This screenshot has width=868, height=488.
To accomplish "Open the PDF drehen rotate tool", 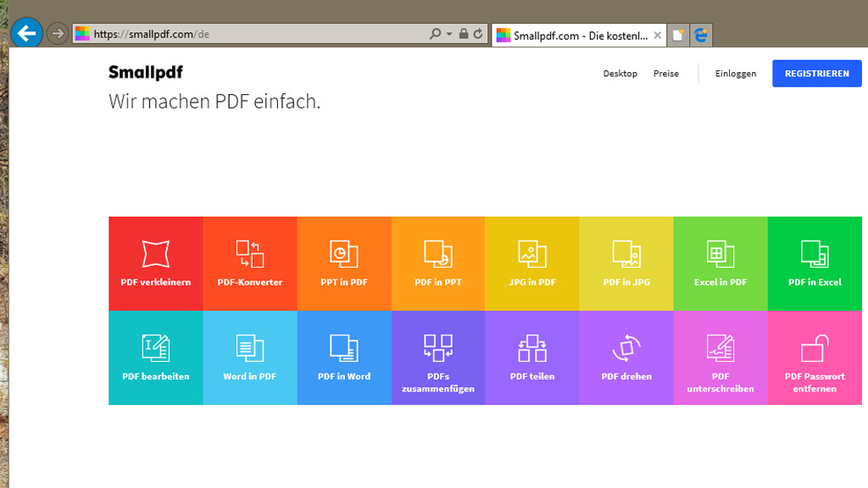I will [x=626, y=357].
